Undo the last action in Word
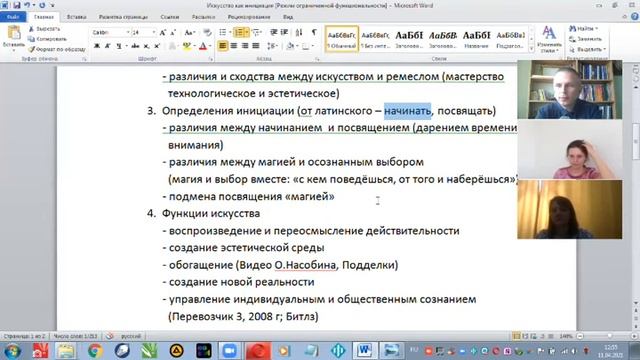Screen dimensions: 640x360 27,5
